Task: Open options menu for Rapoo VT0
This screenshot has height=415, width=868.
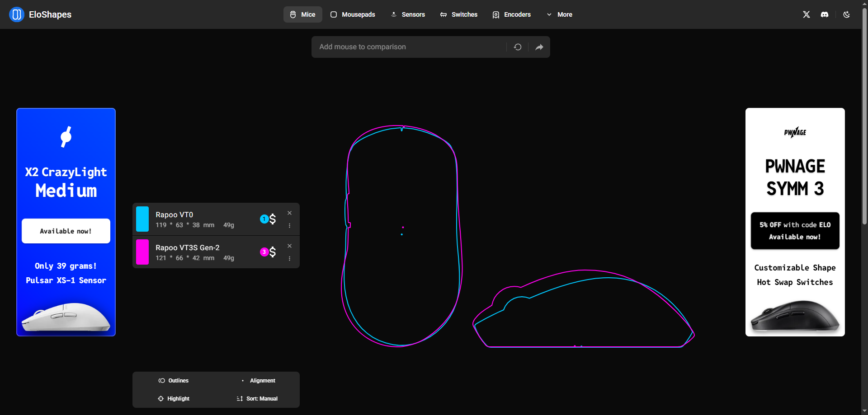Action: tap(290, 225)
